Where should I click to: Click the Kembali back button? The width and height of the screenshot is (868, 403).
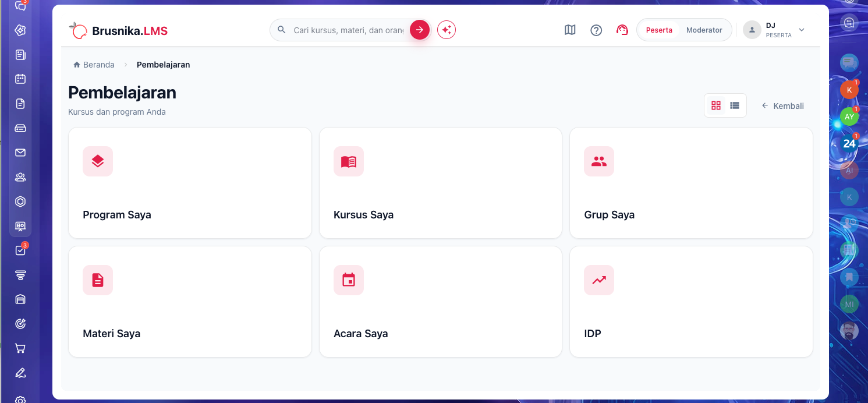(x=783, y=105)
